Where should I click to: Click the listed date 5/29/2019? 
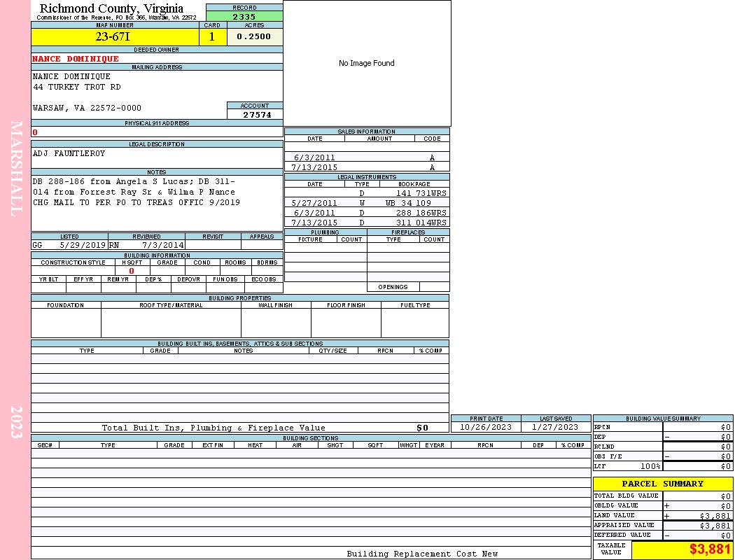[83, 246]
